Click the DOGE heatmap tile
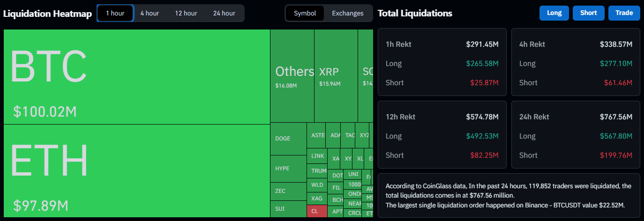The image size is (644, 221). point(288,139)
